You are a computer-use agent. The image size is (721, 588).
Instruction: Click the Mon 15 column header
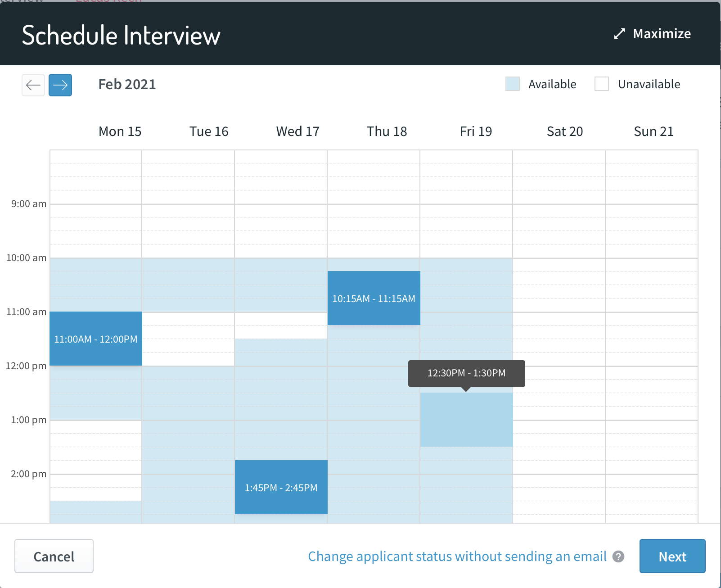120,131
